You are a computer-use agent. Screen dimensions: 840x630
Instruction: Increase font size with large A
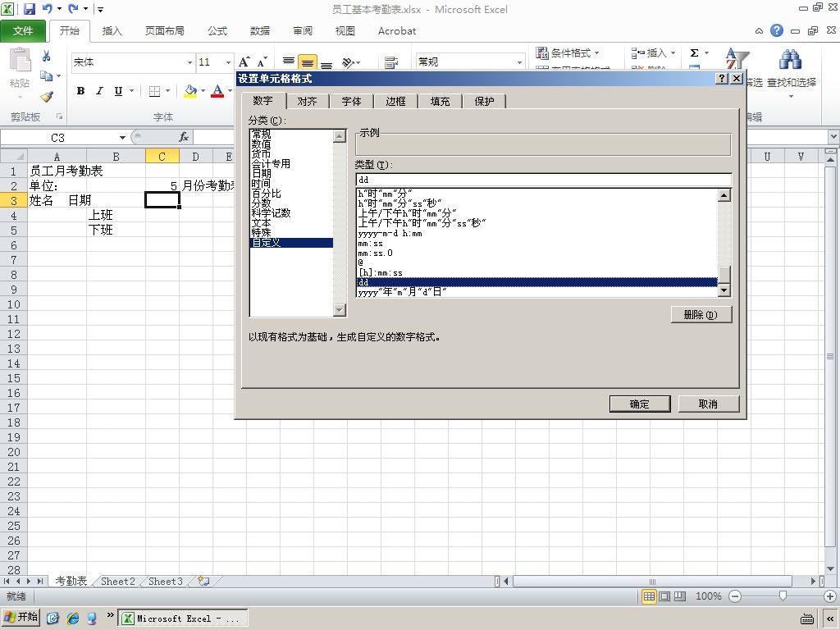(244, 62)
